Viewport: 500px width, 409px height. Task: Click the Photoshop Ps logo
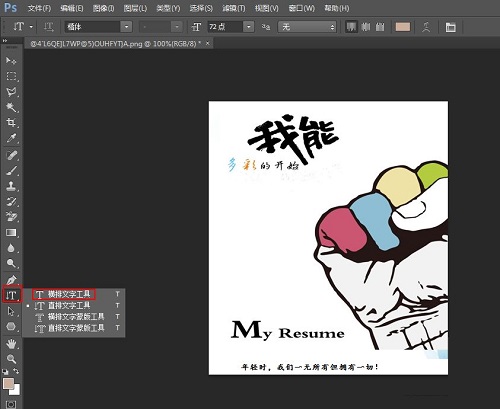(x=10, y=7)
